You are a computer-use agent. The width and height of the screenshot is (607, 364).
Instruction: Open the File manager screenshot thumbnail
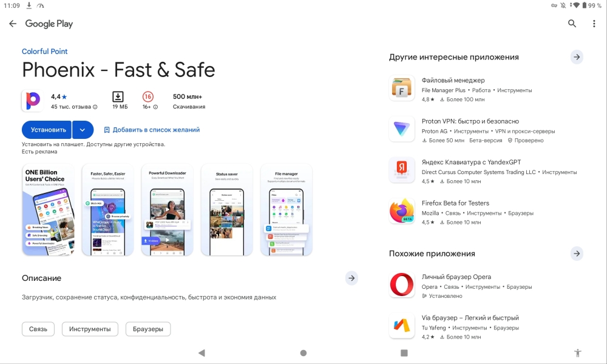point(287,210)
